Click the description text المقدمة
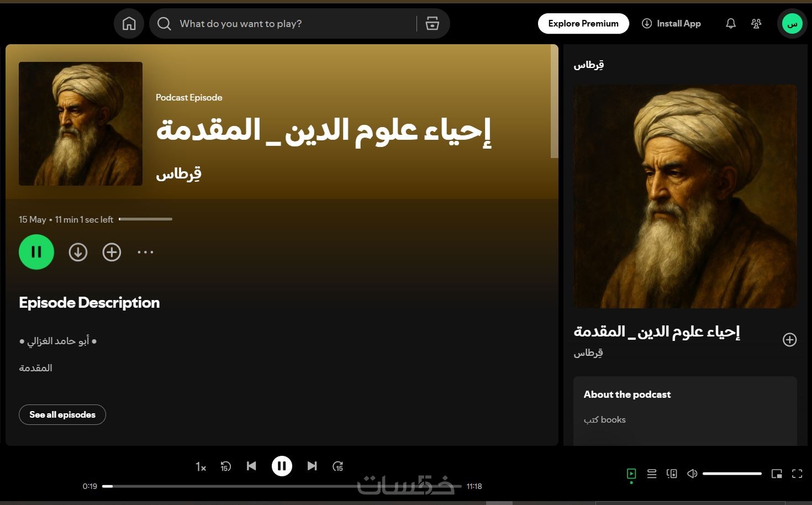Viewport: 812px width, 505px height. click(35, 368)
